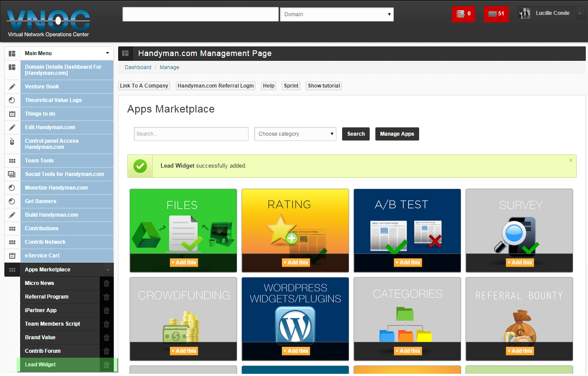Click the Show tutorial button
588x376 pixels.
tap(324, 86)
